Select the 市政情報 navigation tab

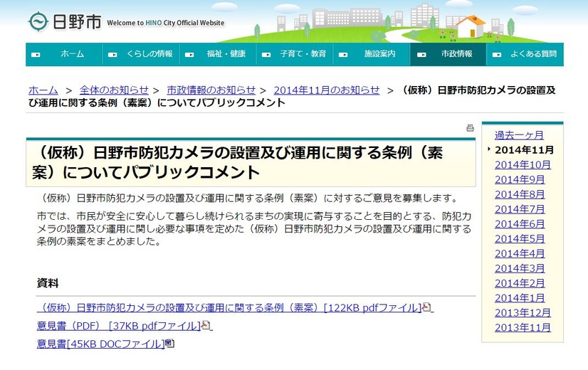coord(448,54)
